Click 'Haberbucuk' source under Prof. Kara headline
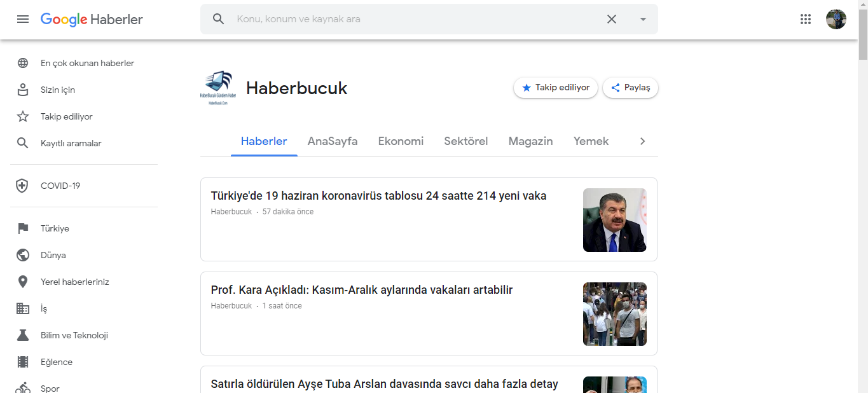Image resolution: width=868 pixels, height=393 pixels. (231, 306)
